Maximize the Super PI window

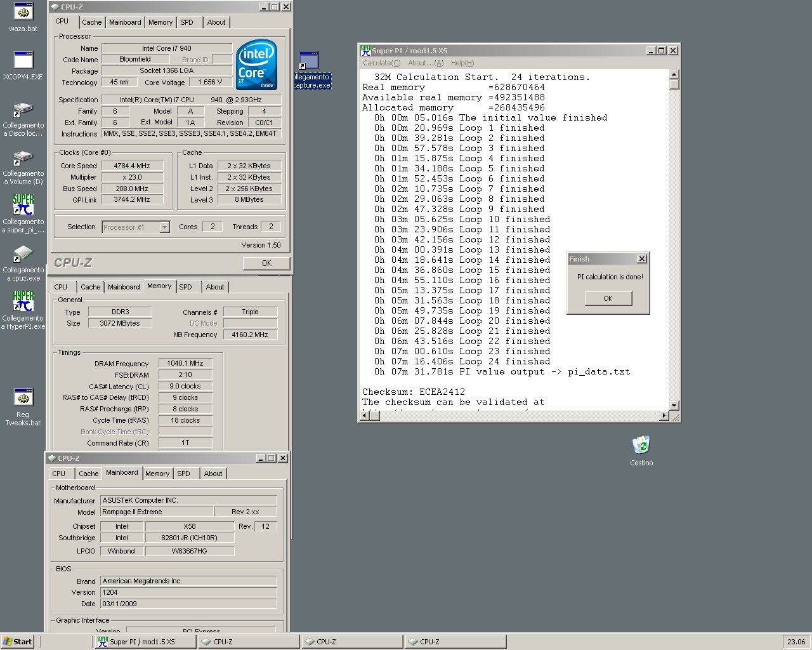pos(661,51)
